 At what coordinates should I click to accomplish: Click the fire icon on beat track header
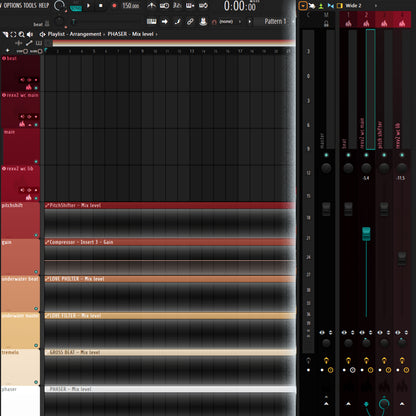tap(29, 87)
